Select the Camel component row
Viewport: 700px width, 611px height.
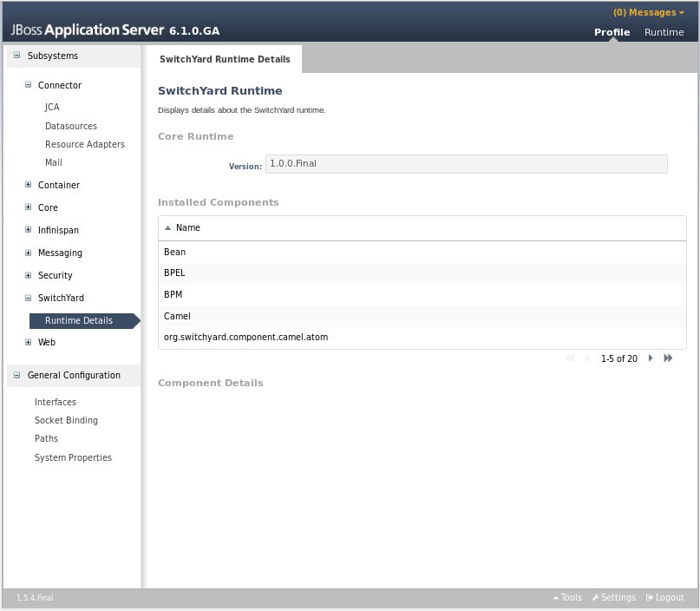pos(422,316)
